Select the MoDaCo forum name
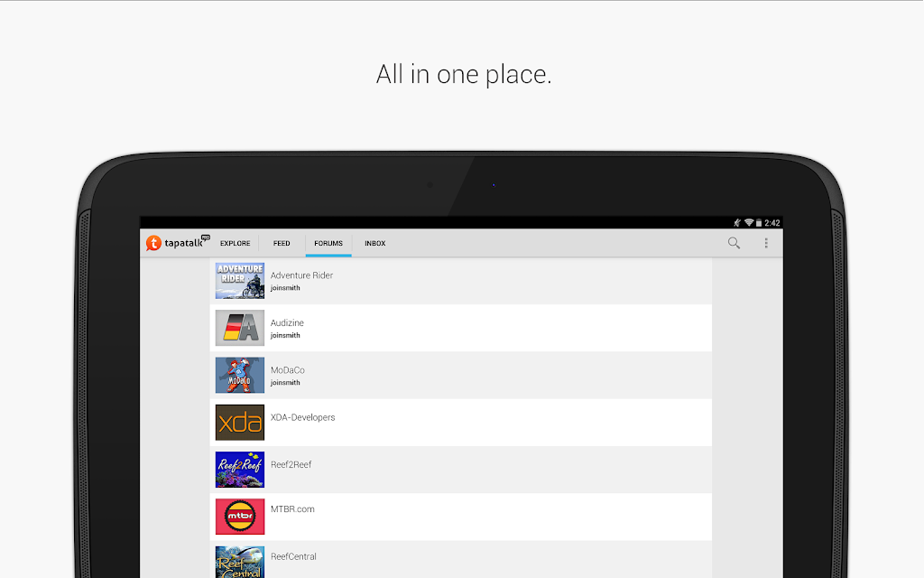924x578 pixels. point(288,369)
